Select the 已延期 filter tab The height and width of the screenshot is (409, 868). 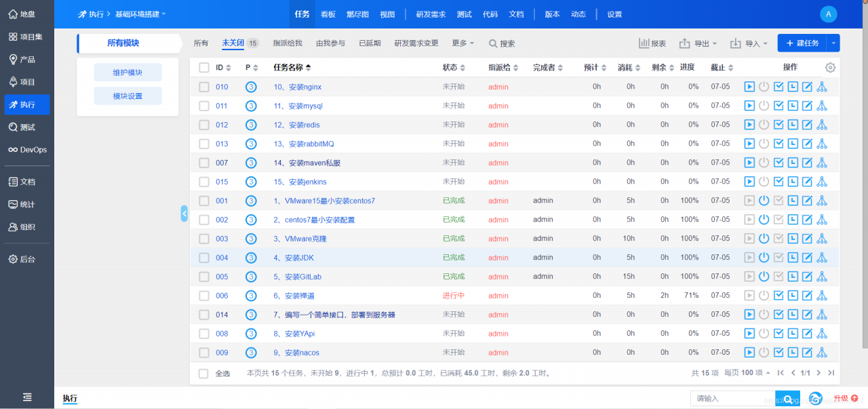(x=370, y=43)
